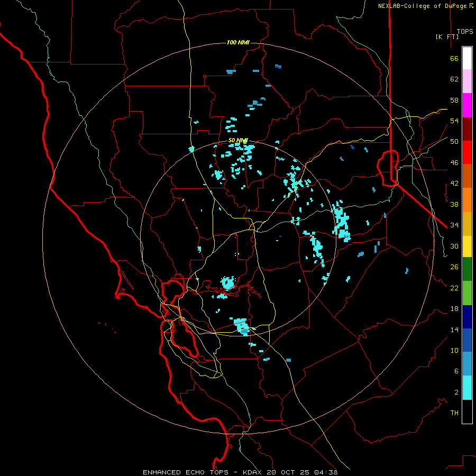Click the 62 legend scale value

point(454,79)
